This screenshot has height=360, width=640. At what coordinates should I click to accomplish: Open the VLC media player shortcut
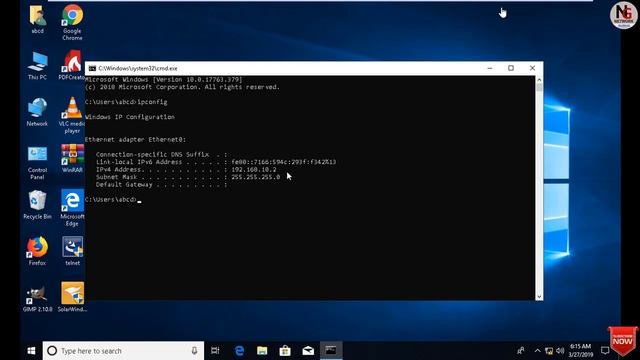[x=72, y=115]
